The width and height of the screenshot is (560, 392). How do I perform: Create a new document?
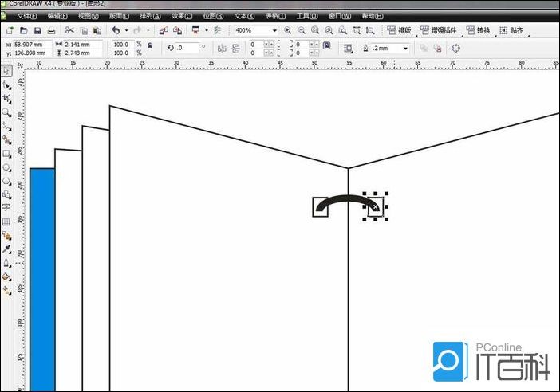10,31
